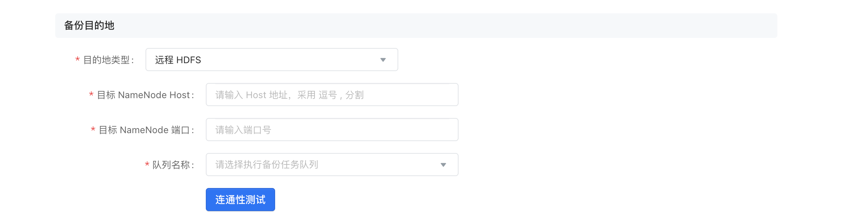The height and width of the screenshot is (223, 868).
Task: Open the 目的地类型 dropdown arrow
Action: click(383, 60)
